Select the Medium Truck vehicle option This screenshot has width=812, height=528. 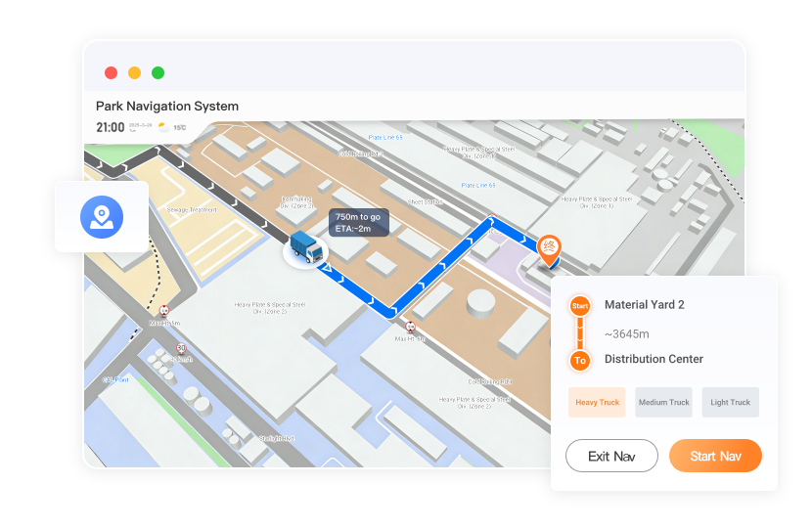663,402
